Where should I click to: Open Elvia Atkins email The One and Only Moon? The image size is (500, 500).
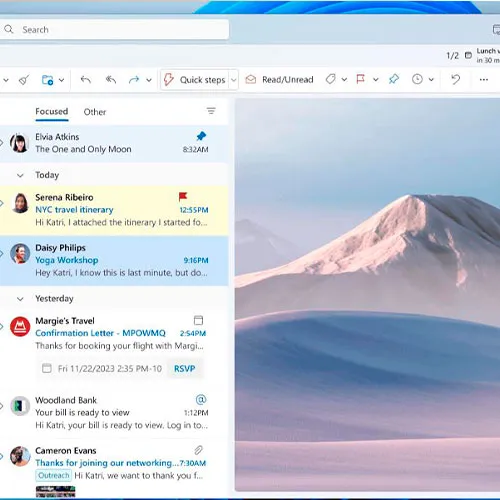(x=114, y=143)
